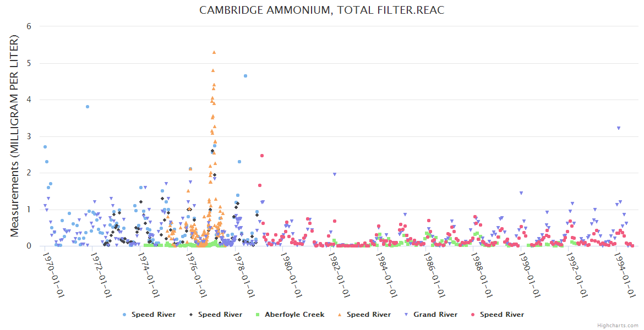Open the Highcharts.com credit link
Image resolution: width=644 pixels, height=330 pixels.
[618, 325]
